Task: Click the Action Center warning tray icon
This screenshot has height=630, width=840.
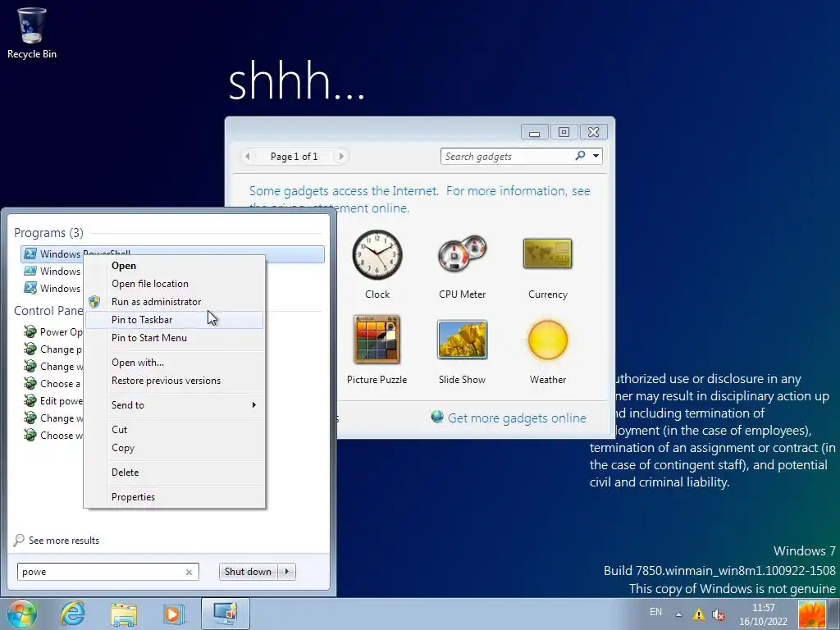Action: (699, 614)
